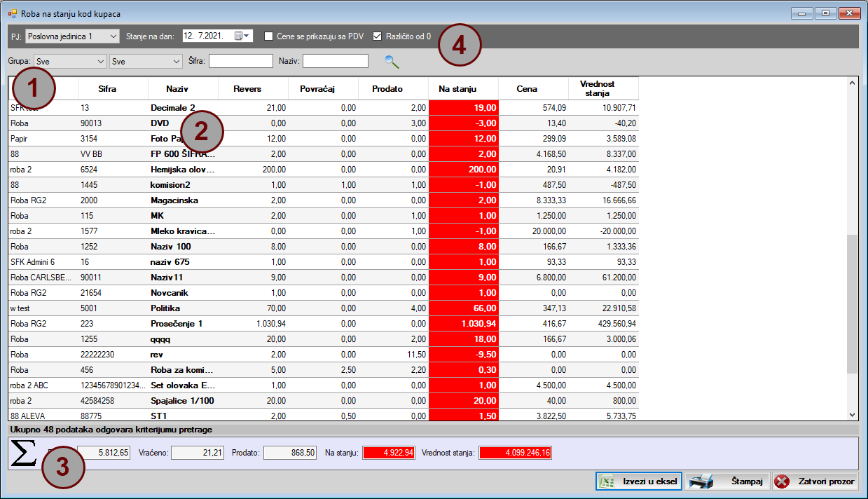Select the MK item name

(157, 216)
